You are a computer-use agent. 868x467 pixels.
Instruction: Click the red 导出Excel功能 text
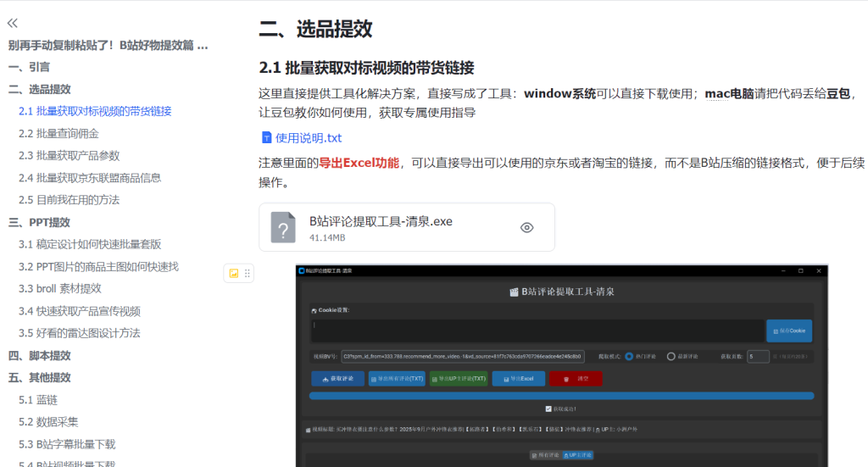(x=359, y=163)
